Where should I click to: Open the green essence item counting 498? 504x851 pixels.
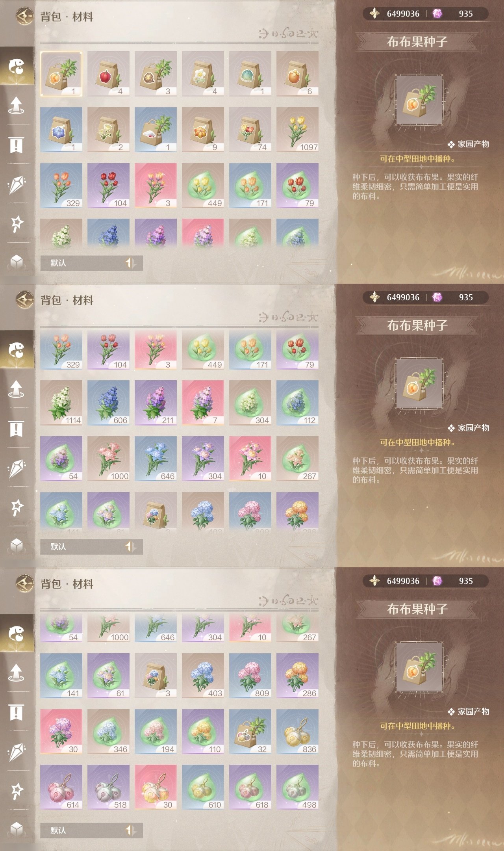point(297,787)
